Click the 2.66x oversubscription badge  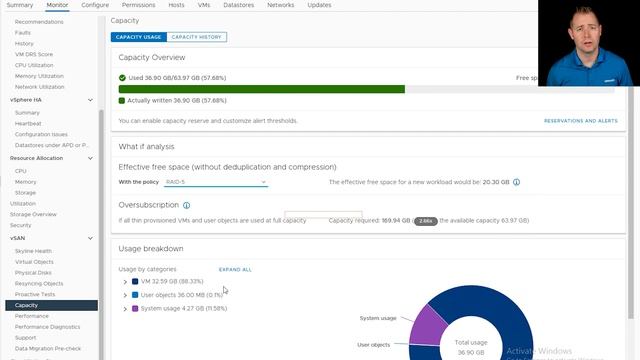(x=426, y=221)
